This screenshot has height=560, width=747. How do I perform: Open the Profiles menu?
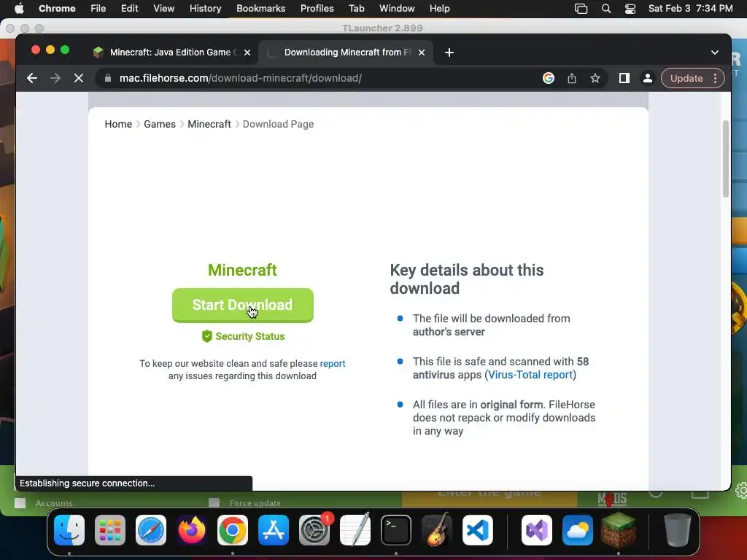317,9
